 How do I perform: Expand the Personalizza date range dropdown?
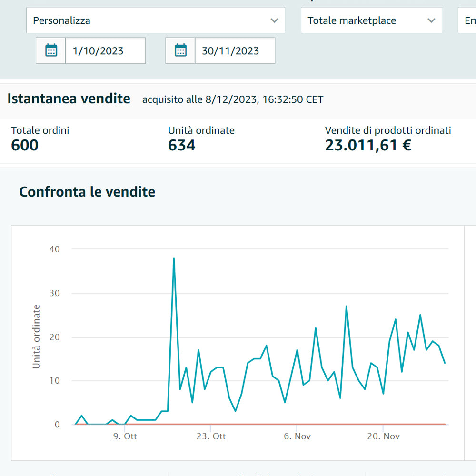click(155, 20)
